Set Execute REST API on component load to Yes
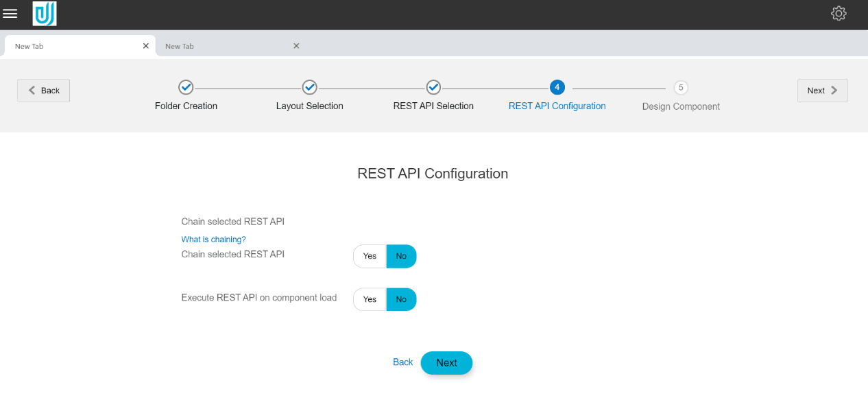The height and width of the screenshot is (398, 868). (369, 299)
